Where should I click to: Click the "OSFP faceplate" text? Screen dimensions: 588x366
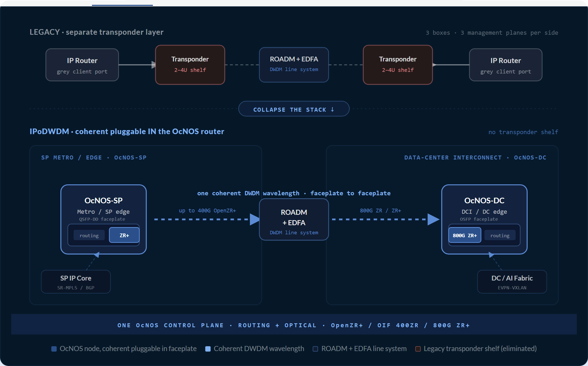(479, 219)
